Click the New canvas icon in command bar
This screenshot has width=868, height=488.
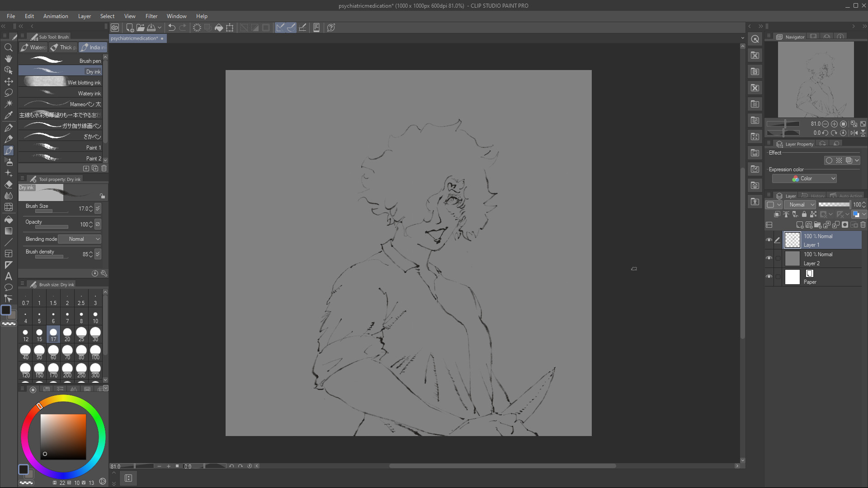point(130,28)
